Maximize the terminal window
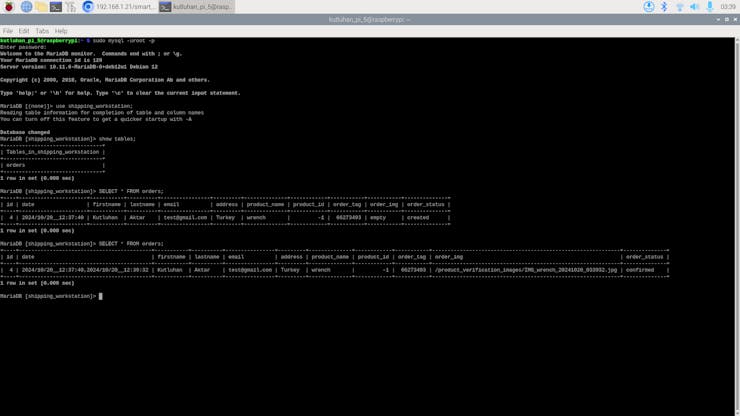The image size is (740, 416). [727, 19]
